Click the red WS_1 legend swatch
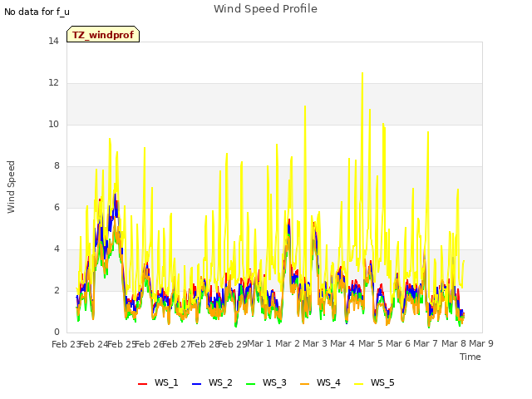 tap(142, 384)
